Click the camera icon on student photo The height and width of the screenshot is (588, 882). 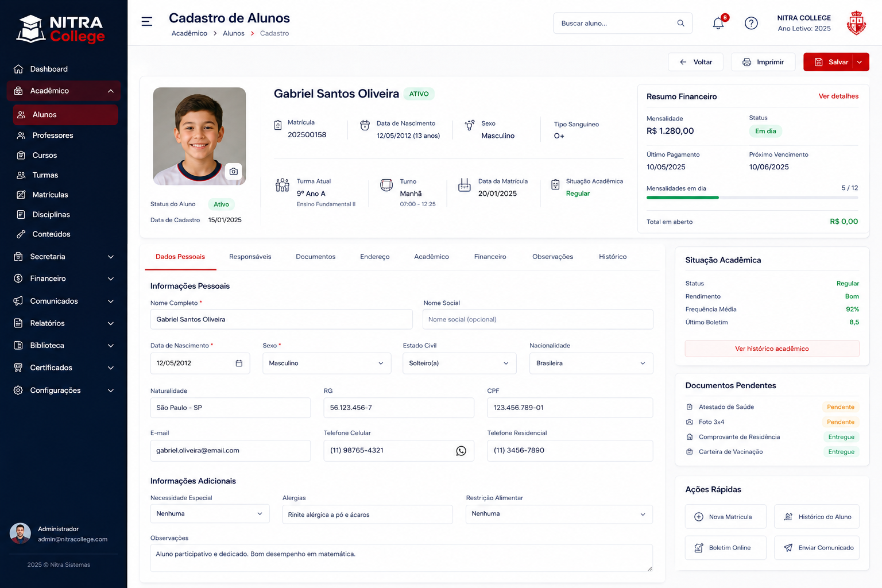(234, 171)
